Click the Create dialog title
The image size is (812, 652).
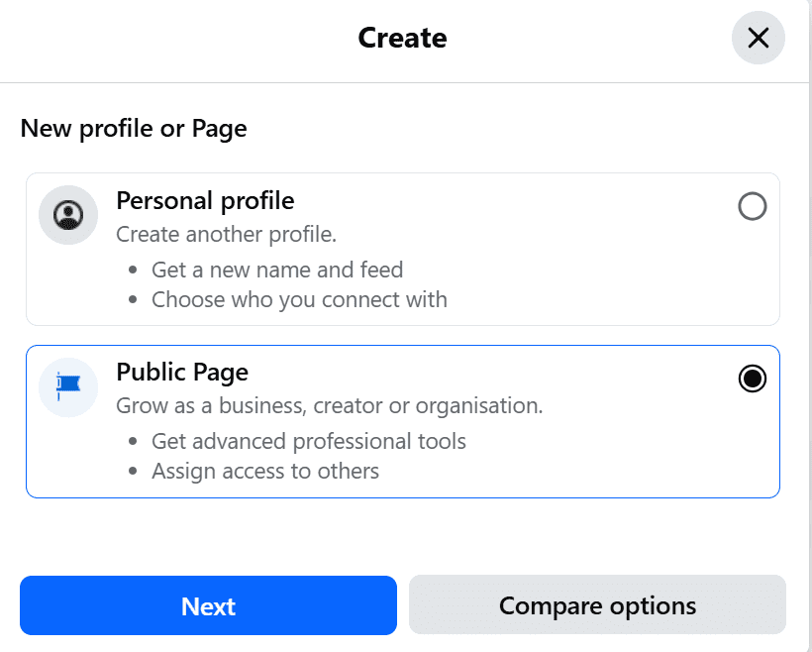click(402, 38)
